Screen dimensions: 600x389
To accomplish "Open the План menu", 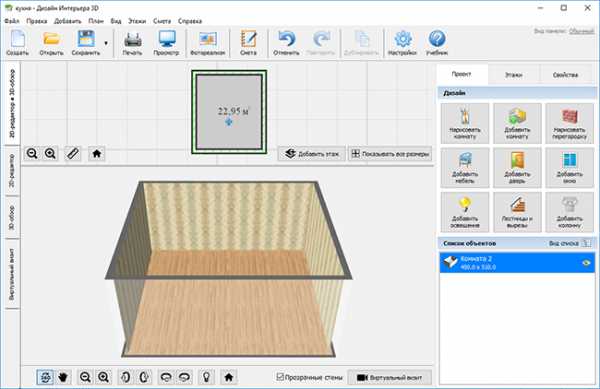I will pyautogui.click(x=96, y=21).
